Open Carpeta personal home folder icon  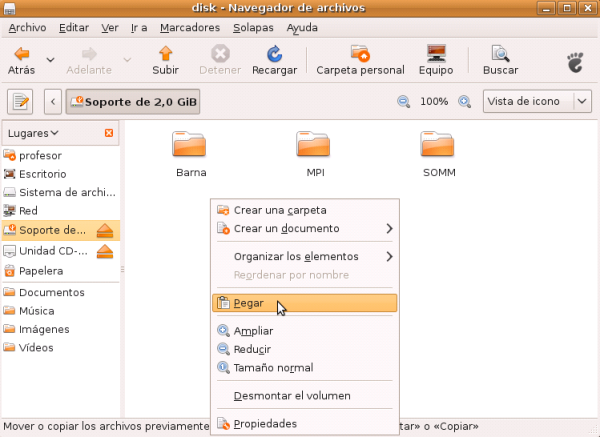coord(360,55)
